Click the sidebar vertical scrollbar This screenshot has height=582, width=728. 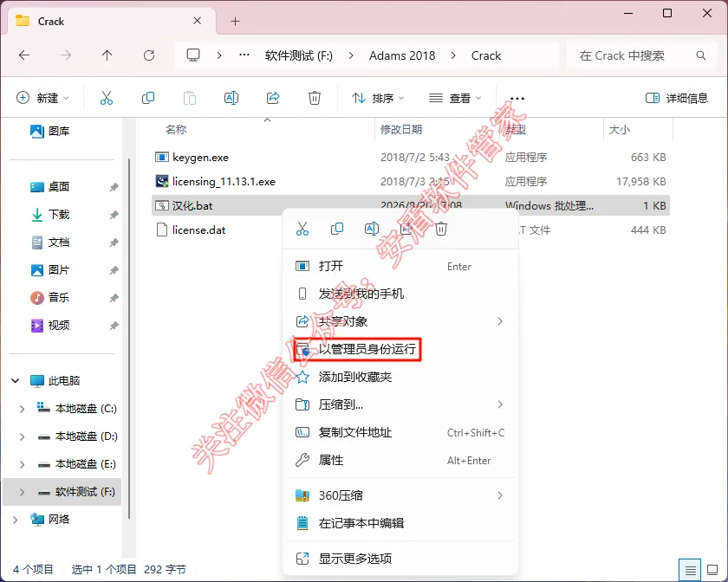click(x=129, y=339)
